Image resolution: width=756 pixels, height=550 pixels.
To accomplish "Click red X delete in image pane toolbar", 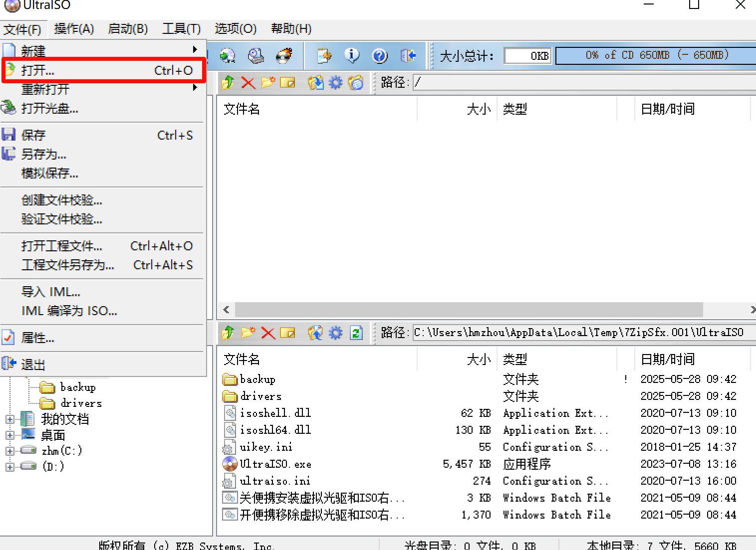I will click(248, 82).
